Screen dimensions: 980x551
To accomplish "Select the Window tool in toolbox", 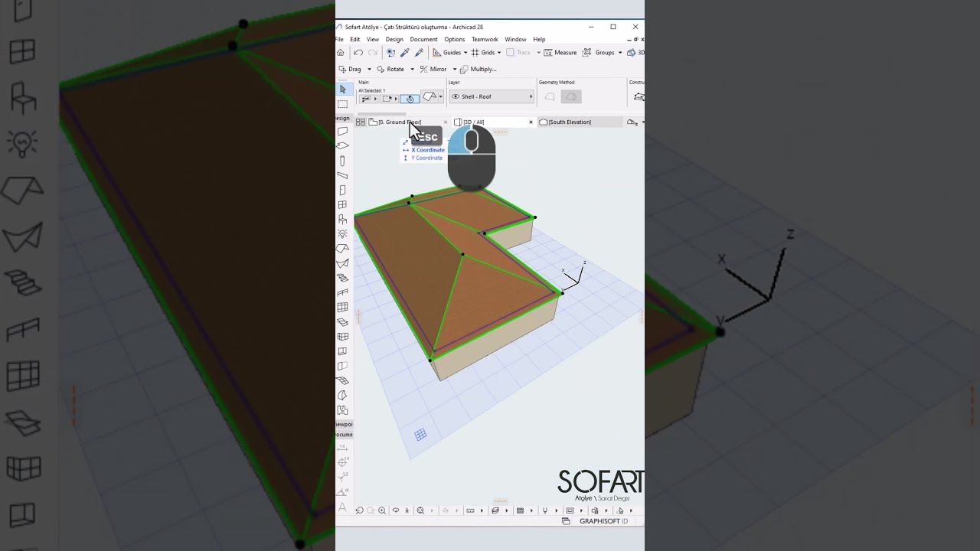I will tap(342, 204).
